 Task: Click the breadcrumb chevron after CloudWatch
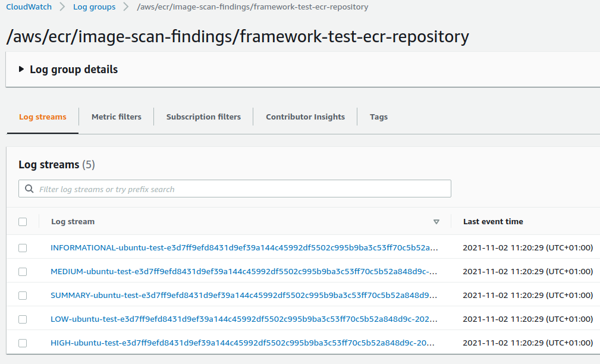click(62, 7)
